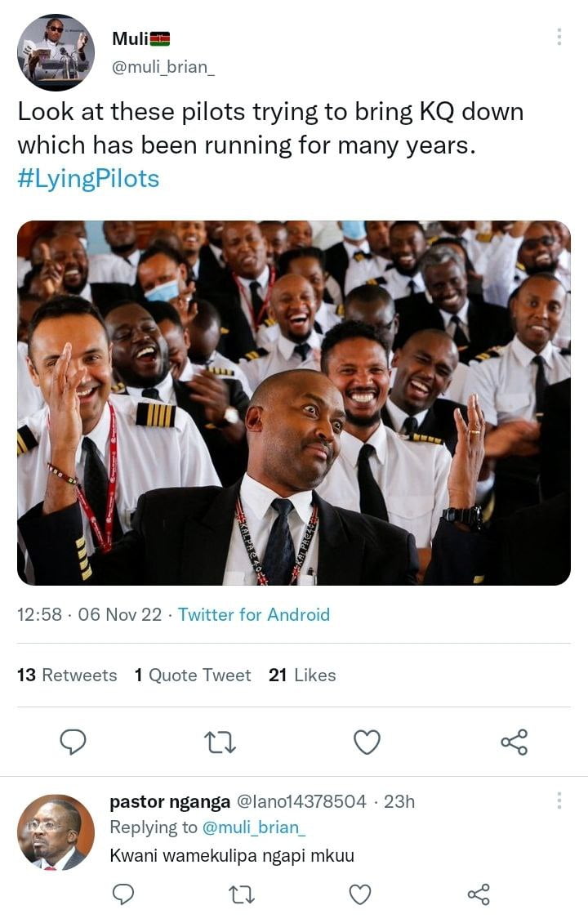The image size is (588, 923).
Task: Retweet the main KQ pilots tweet
Action: [219, 742]
